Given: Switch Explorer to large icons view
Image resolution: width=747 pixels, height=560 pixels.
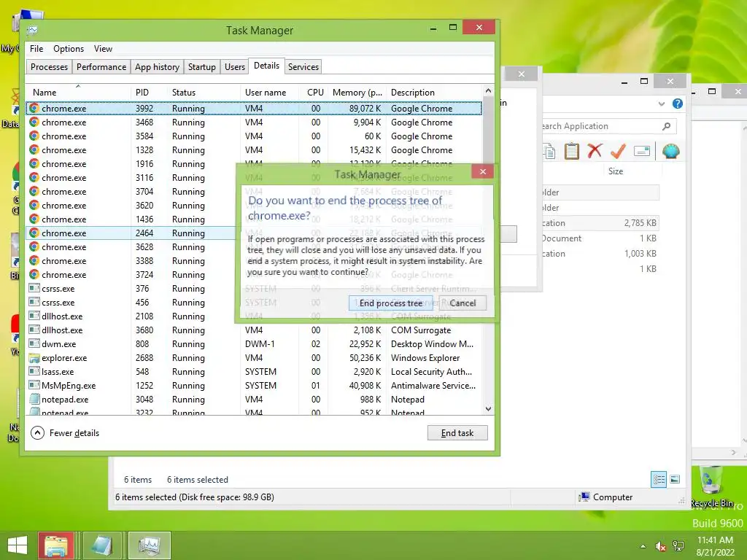Looking at the screenshot, I should 675,480.
